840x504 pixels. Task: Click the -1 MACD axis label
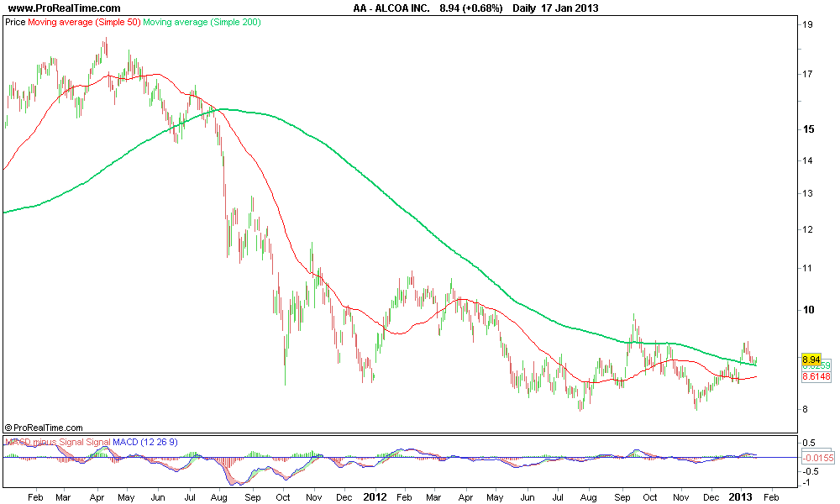point(807,483)
